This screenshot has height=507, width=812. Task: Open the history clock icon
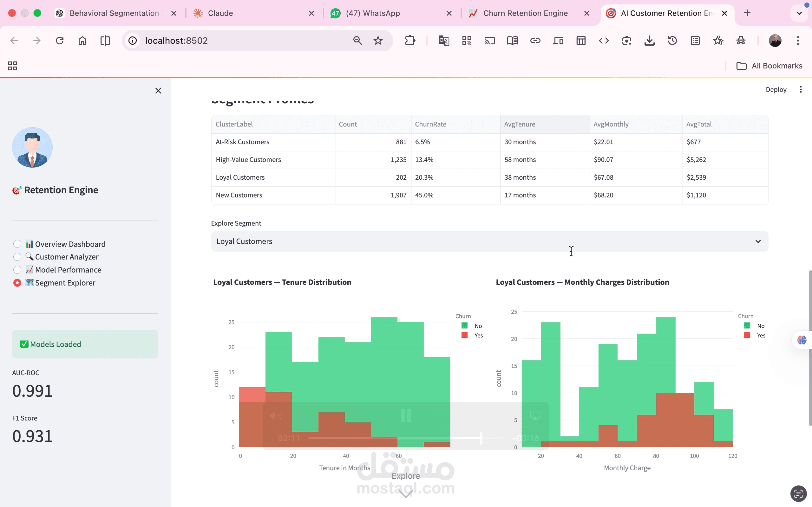pyautogui.click(x=672, y=41)
